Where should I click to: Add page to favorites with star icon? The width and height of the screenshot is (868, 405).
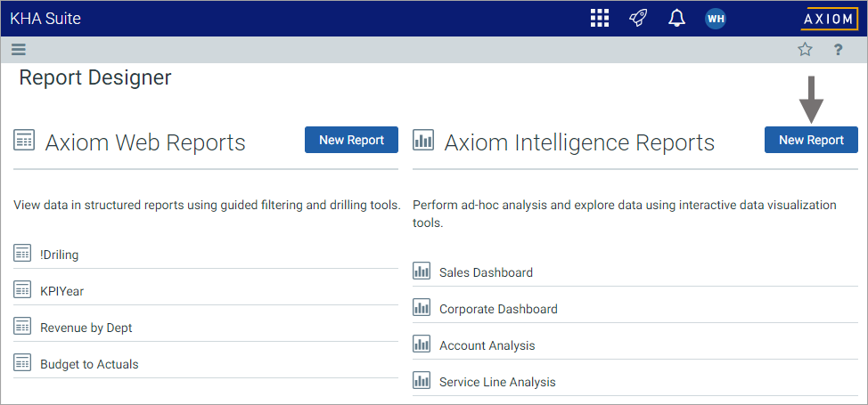tap(805, 50)
